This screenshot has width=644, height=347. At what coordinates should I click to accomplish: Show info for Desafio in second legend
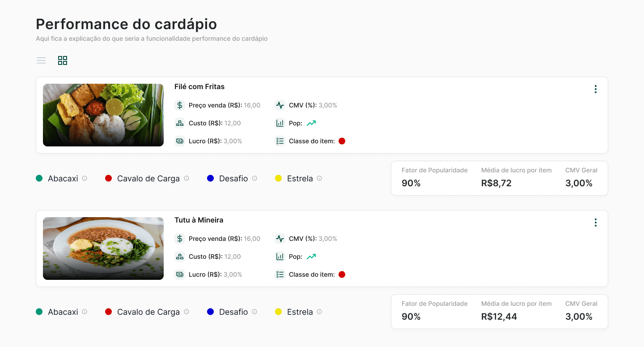point(254,312)
